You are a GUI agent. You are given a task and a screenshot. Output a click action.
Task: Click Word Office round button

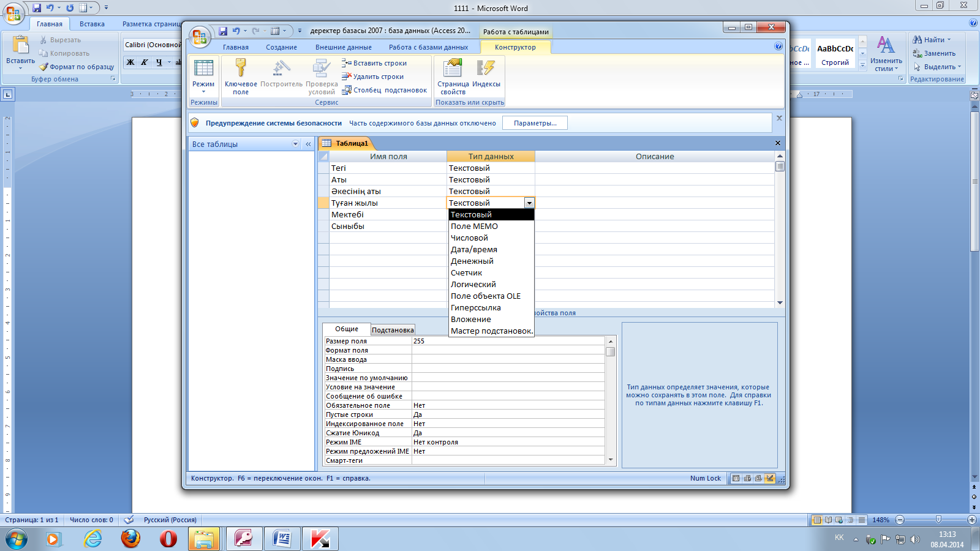pyautogui.click(x=13, y=13)
